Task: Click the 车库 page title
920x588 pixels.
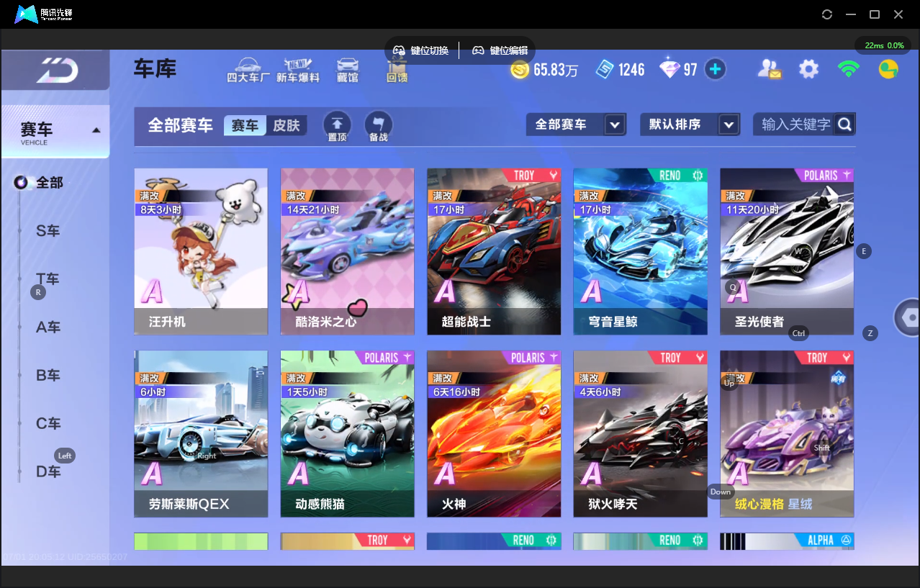Action: click(155, 69)
